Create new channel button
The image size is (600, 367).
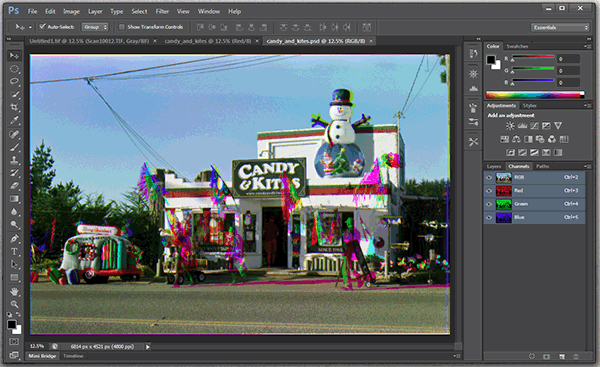click(x=562, y=356)
